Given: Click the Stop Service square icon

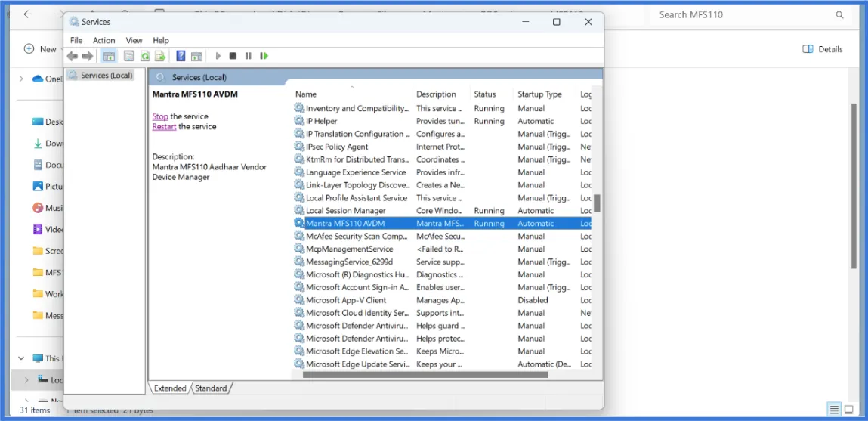Looking at the screenshot, I should pyautogui.click(x=233, y=56).
